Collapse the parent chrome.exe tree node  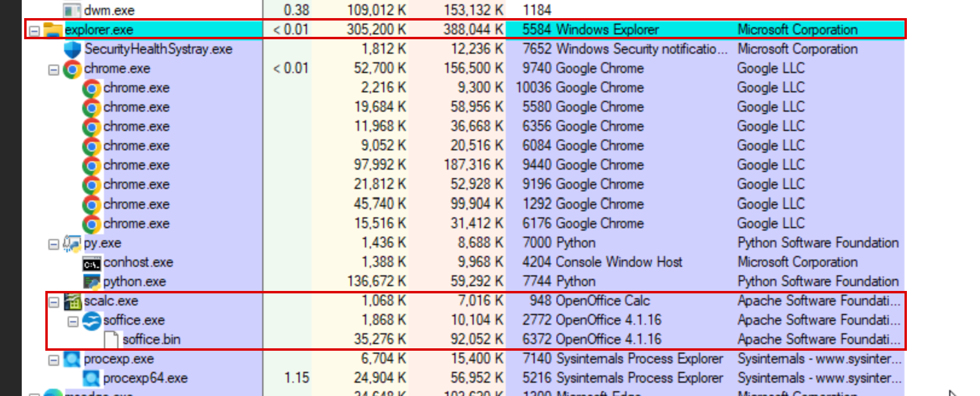[54, 69]
